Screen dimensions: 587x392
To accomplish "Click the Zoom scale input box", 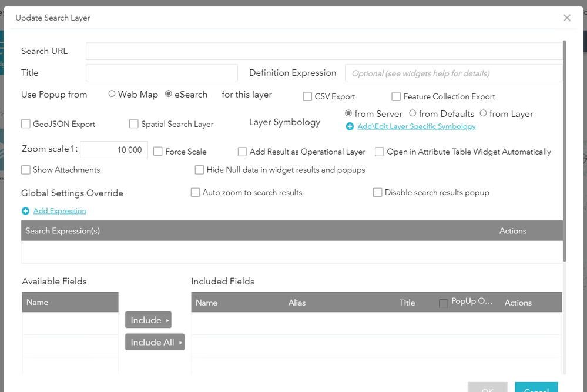I will tap(114, 150).
